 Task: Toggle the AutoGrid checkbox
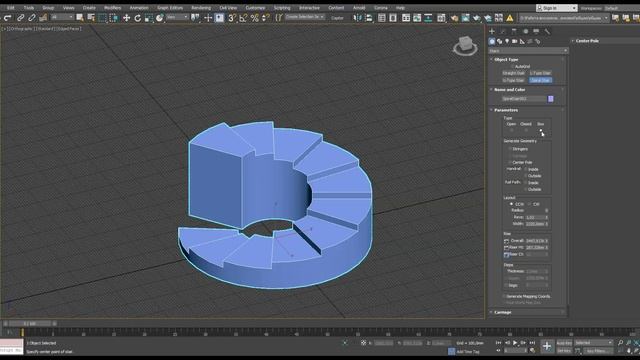(x=512, y=66)
